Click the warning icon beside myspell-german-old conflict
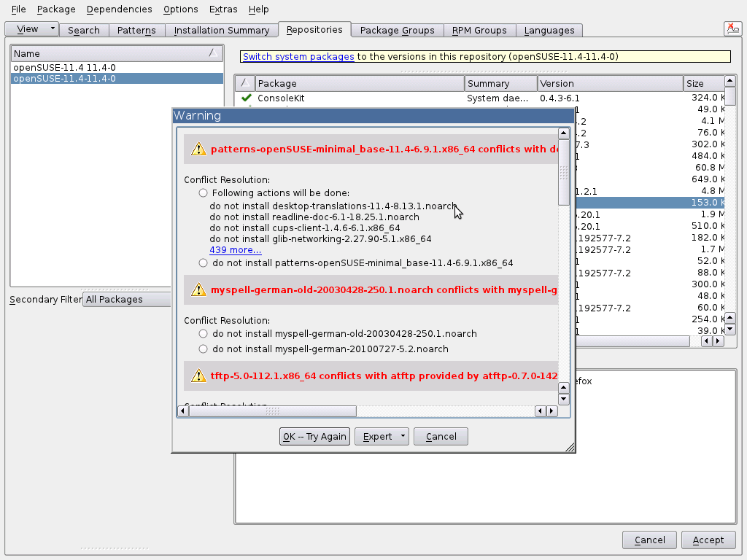Image resolution: width=747 pixels, height=560 pixels. (x=198, y=289)
